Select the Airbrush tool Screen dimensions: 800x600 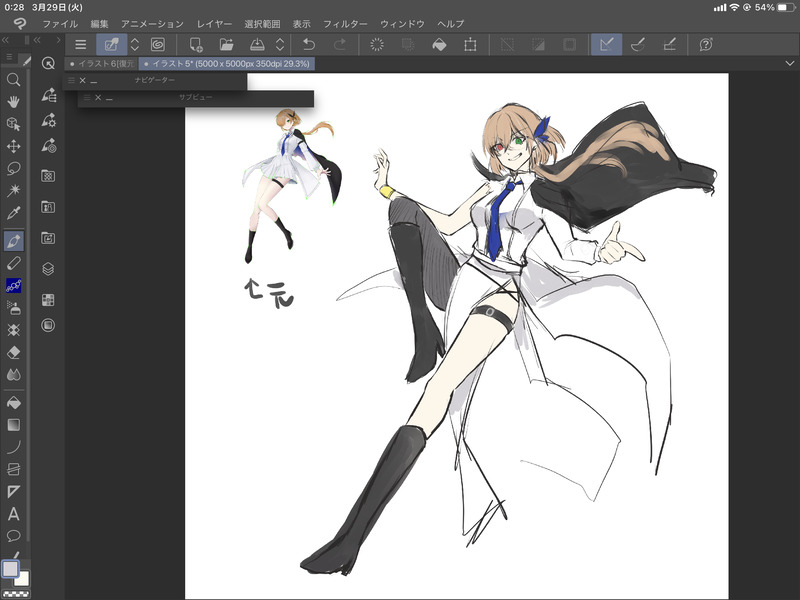pos(13,308)
